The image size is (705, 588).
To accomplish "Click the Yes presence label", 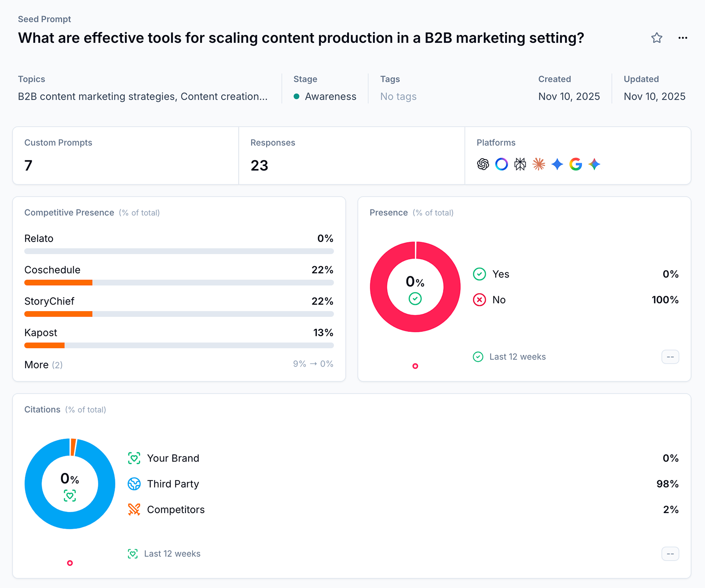I will tap(501, 274).
